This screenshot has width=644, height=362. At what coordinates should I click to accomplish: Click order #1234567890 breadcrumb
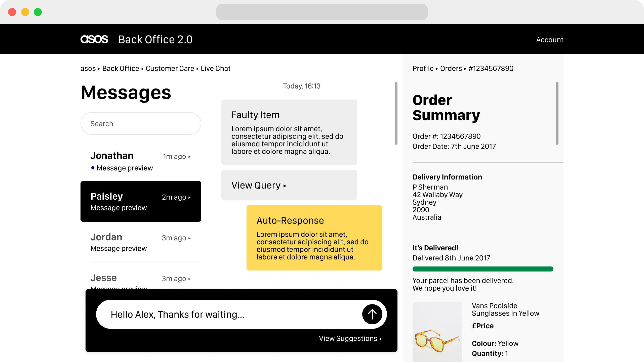point(491,68)
